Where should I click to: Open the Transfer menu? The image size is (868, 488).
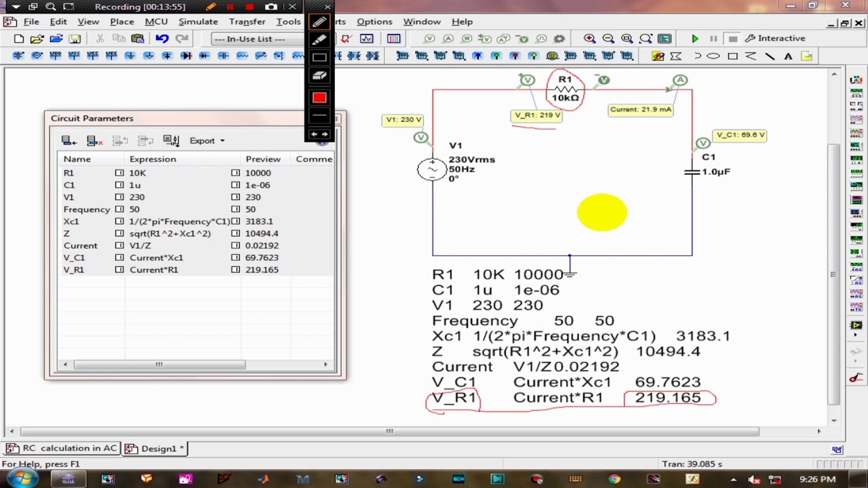click(x=247, y=22)
